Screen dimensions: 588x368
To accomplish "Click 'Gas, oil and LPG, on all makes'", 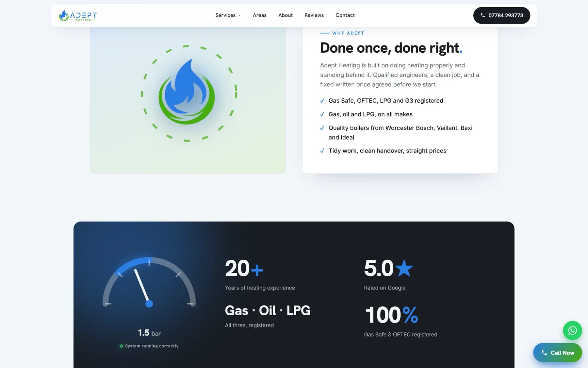I will 370,114.
